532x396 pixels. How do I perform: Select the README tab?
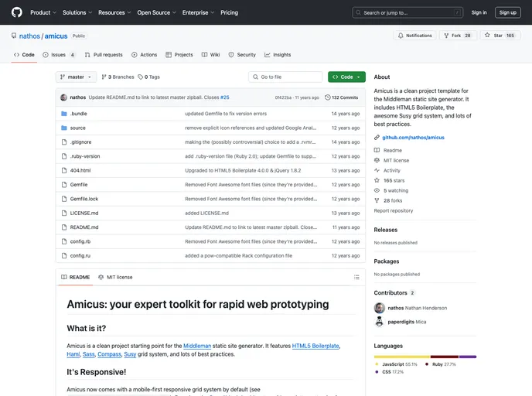[x=76, y=277]
